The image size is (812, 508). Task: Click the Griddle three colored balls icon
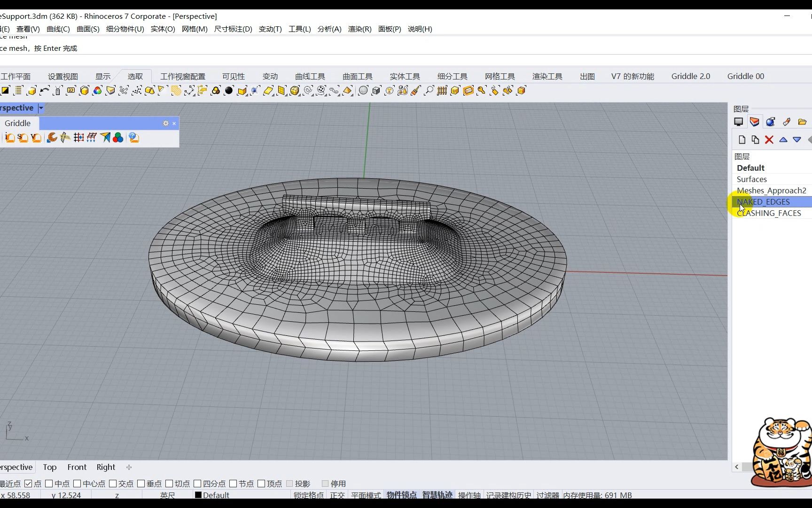tap(118, 137)
